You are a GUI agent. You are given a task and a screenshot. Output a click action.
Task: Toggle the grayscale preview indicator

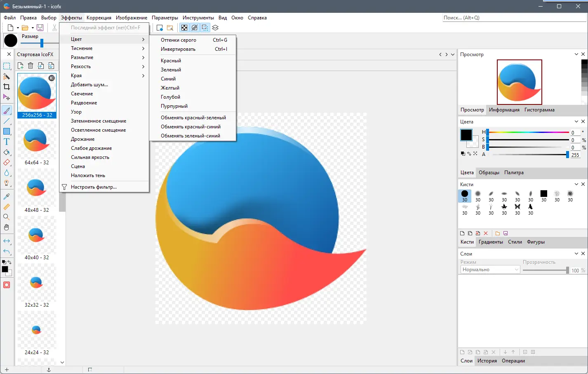(195, 27)
